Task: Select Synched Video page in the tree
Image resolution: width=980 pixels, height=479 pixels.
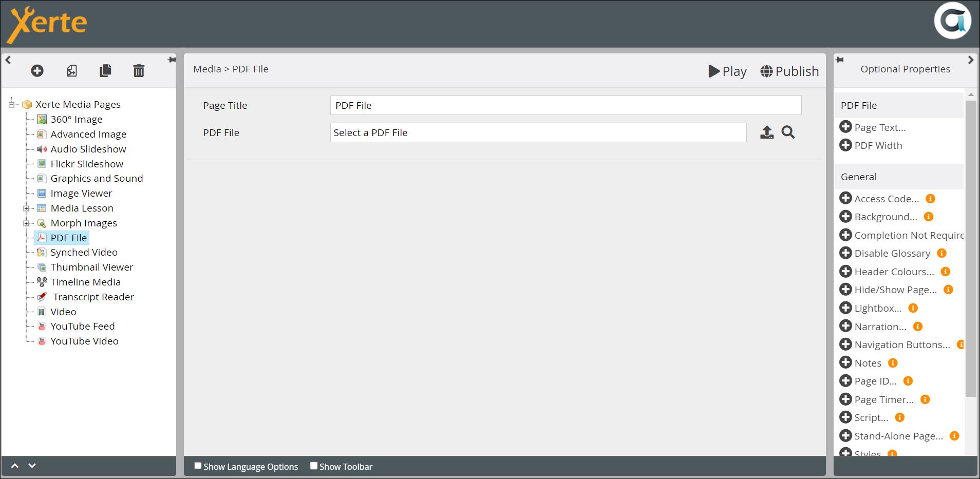Action: (84, 253)
